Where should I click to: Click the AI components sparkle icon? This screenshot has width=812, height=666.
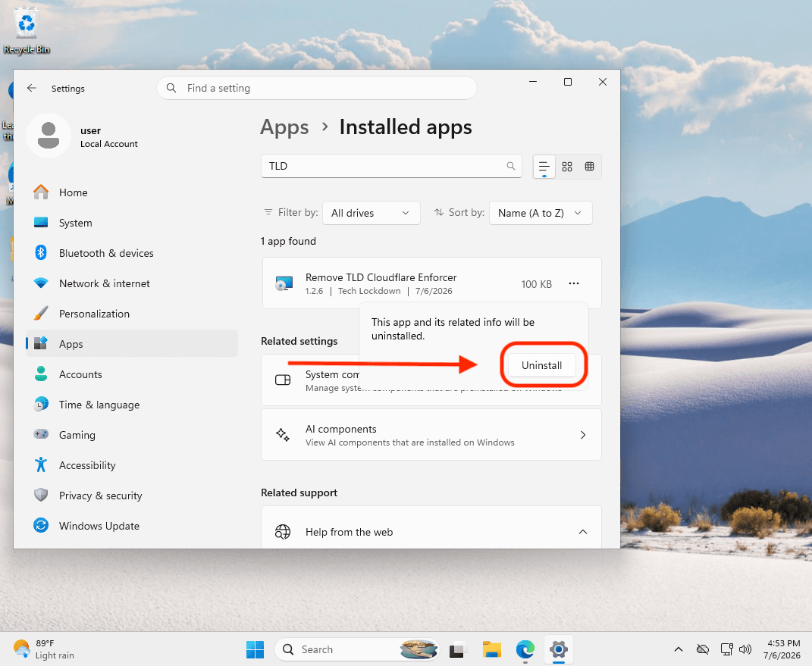pos(283,435)
